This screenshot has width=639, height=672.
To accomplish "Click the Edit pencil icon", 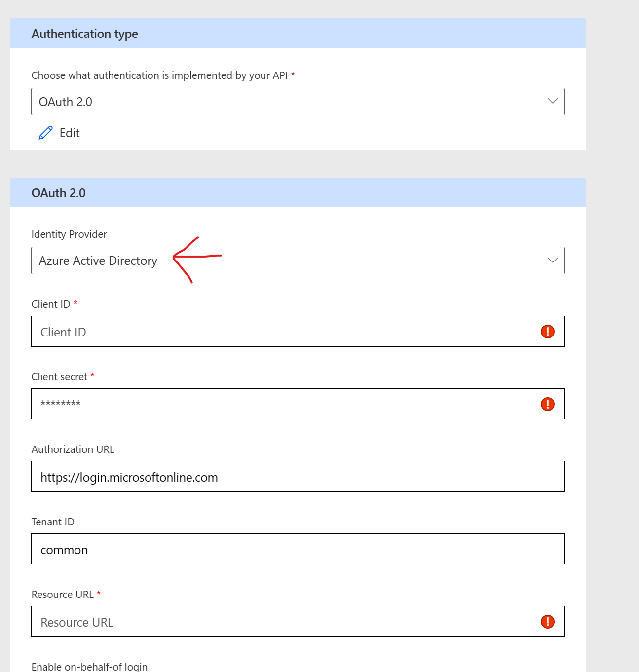I will click(45, 132).
